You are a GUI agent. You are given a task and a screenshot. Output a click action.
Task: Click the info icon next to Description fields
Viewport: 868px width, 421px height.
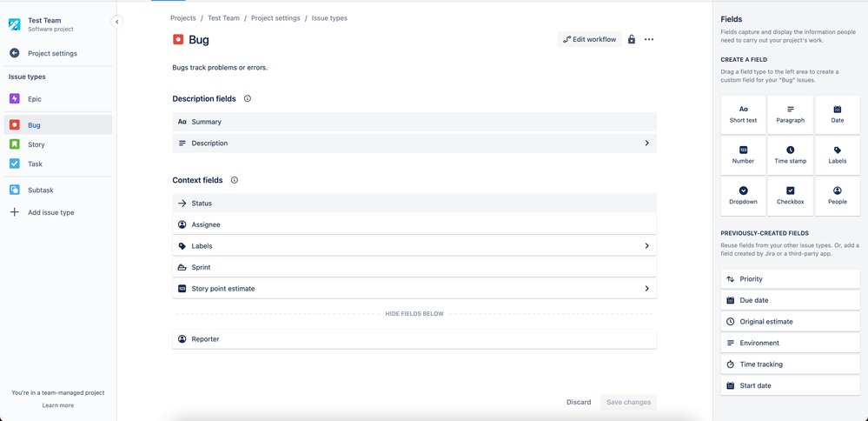tap(248, 98)
